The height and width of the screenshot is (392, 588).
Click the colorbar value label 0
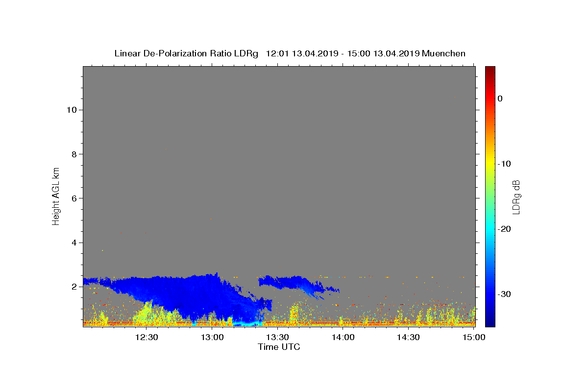click(x=500, y=98)
